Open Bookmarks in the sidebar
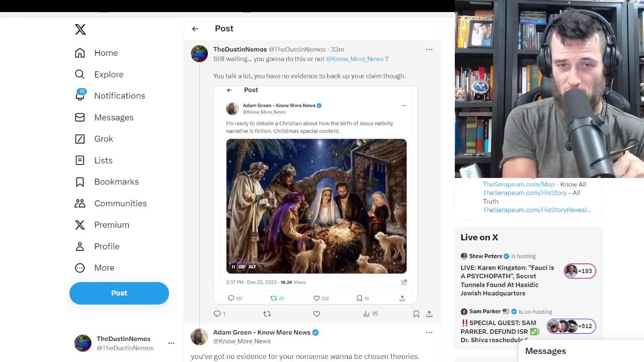 [x=107, y=182]
